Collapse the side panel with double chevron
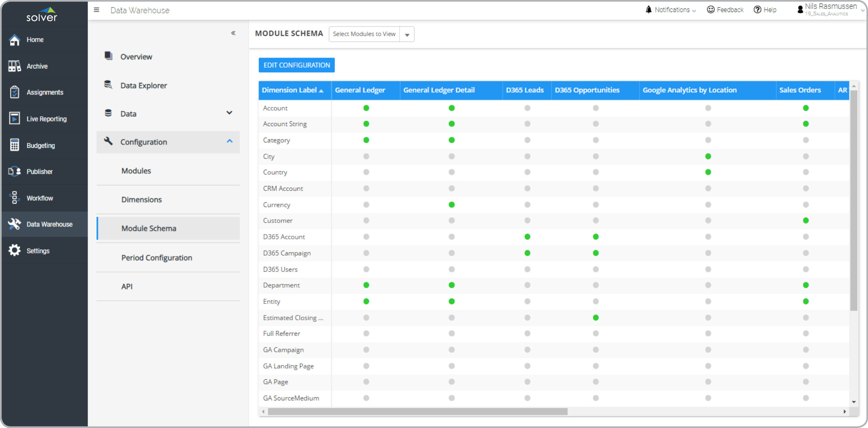868x428 pixels. point(233,33)
